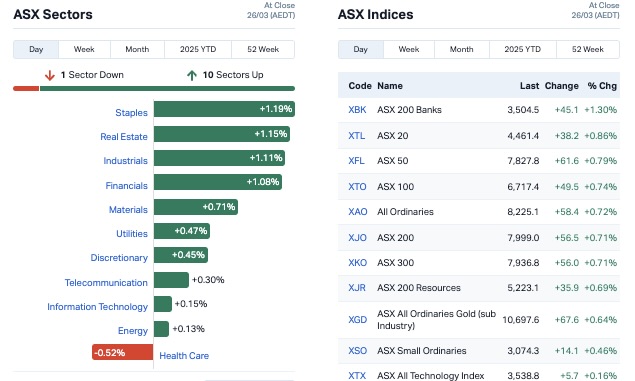Open the Discretionary sector link
This screenshot has width=635, height=381.
[x=119, y=258]
